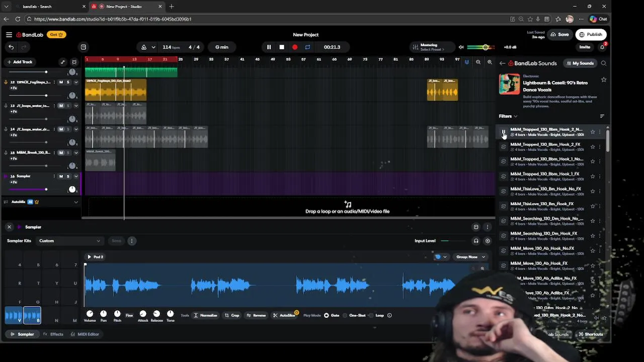Adjust the master volume slider knob
The width and height of the screenshot is (644, 362).
[486, 47]
